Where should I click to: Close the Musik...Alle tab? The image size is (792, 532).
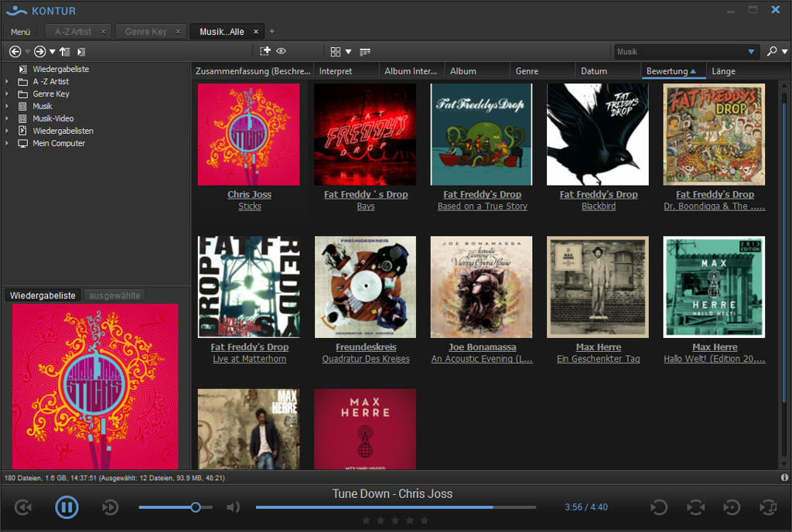(x=255, y=32)
